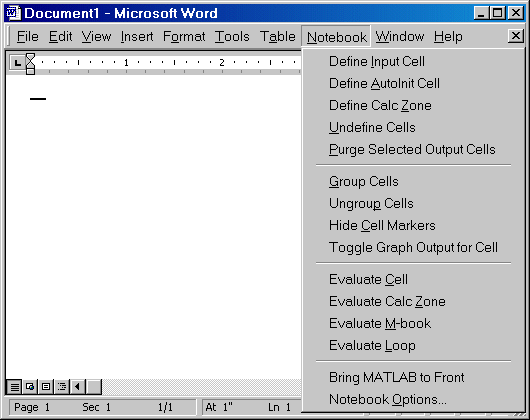Viewport: 530px width, 420px height.
Task: Click the Word document icon in title bar
Action: click(x=14, y=13)
